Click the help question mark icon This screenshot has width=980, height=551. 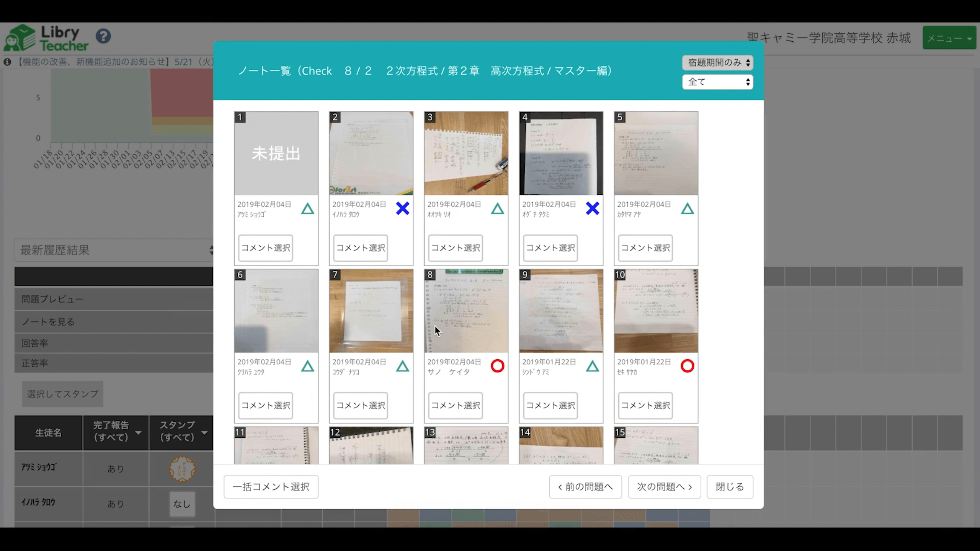103,36
